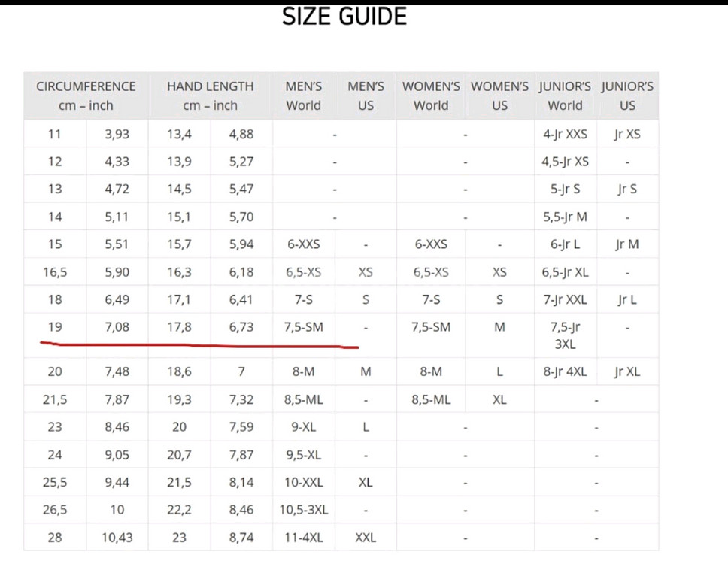Screen dimensions: 728x564
Task: Click the 10,5-3XL men's size cell
Action: (x=304, y=510)
